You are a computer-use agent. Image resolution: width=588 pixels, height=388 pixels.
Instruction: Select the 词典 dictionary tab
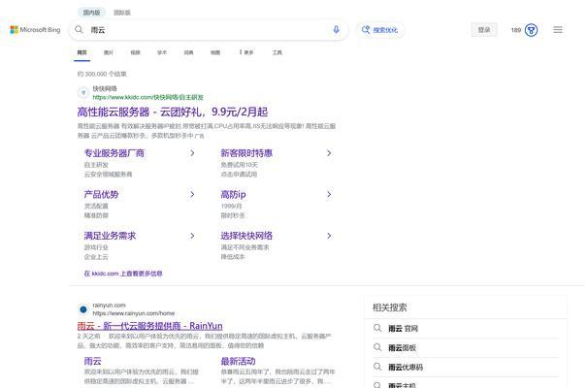(188, 52)
